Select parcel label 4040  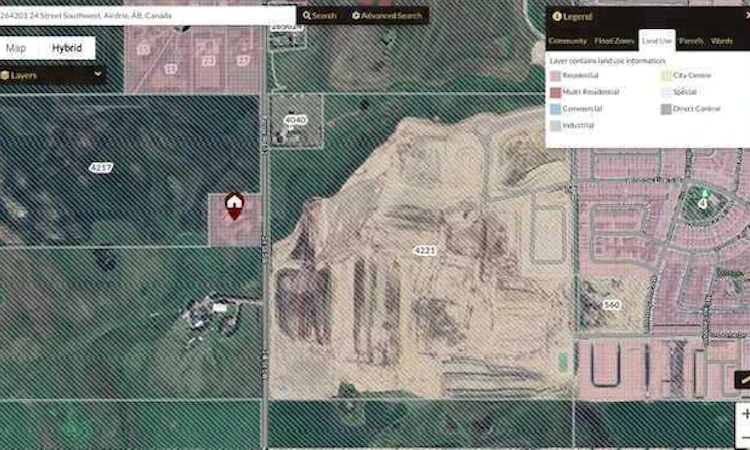tap(295, 120)
